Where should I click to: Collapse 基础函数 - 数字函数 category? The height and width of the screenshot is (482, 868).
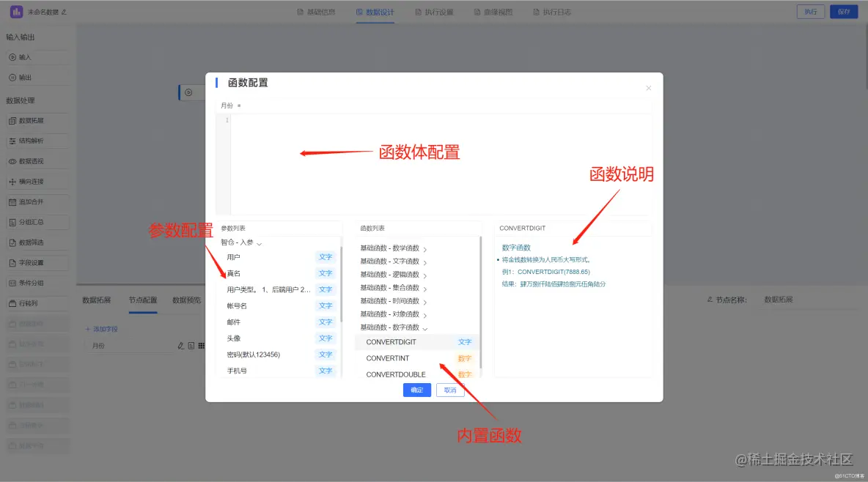(x=424, y=328)
